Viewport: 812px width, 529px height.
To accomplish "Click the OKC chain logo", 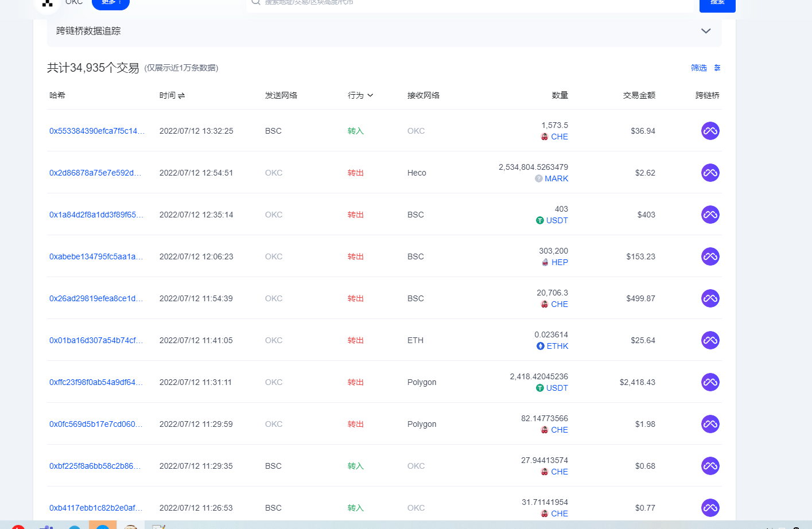I will click(47, 3).
